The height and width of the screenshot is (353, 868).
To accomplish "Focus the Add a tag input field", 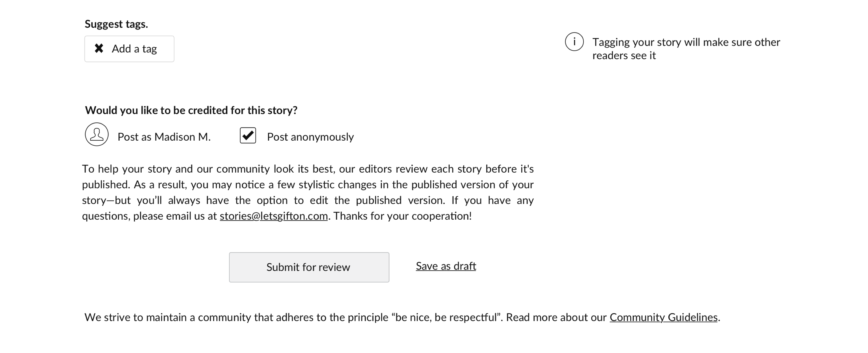I will click(x=129, y=49).
